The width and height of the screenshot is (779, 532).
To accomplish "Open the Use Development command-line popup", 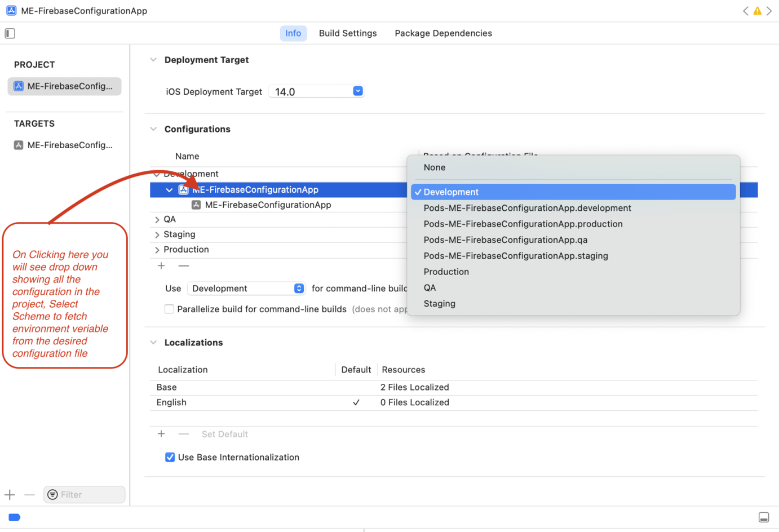I will [246, 289].
